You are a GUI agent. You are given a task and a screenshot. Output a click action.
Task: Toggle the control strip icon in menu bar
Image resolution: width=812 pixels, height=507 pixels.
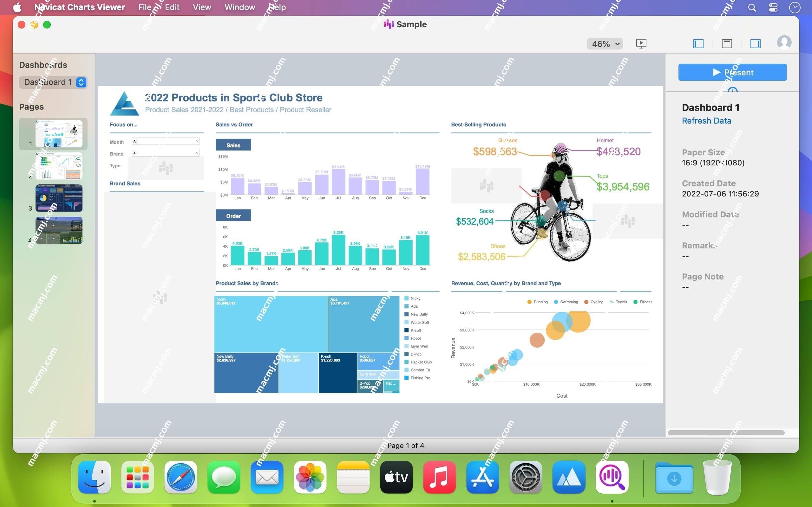point(773,7)
